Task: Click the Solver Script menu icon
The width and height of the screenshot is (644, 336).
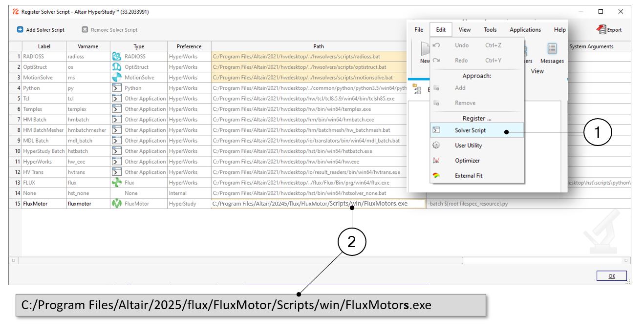Action: (x=437, y=130)
